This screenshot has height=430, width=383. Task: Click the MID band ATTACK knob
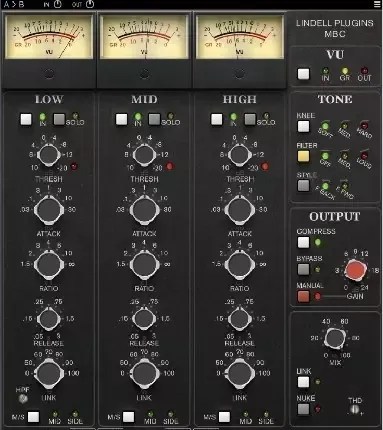click(x=144, y=210)
